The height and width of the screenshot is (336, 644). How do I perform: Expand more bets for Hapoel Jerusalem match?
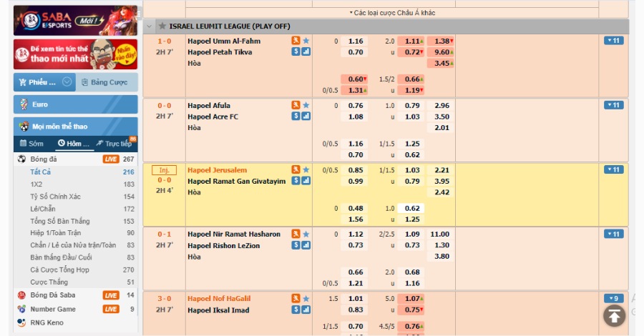[614, 169]
